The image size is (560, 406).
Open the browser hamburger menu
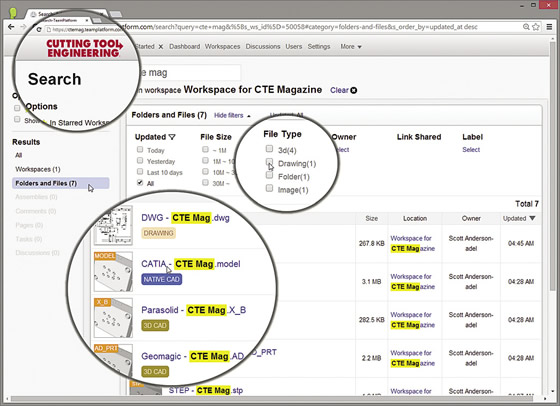click(x=549, y=27)
